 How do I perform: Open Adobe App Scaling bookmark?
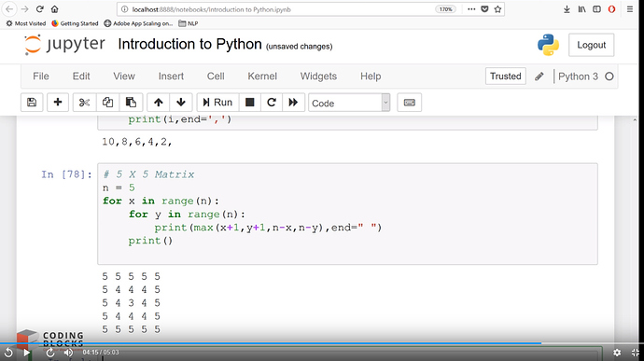pyautogui.click(x=138, y=23)
